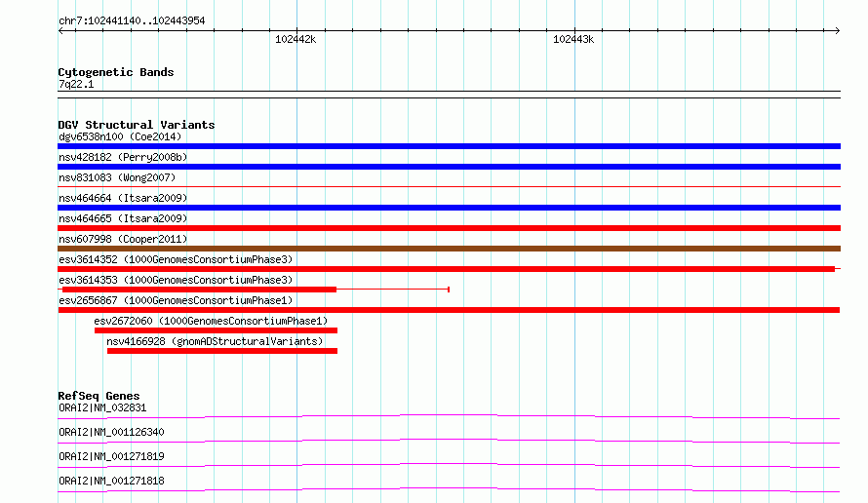Open nsv464665 (Itsara2009) variant label
The height and width of the screenshot is (503, 868).
click(123, 218)
